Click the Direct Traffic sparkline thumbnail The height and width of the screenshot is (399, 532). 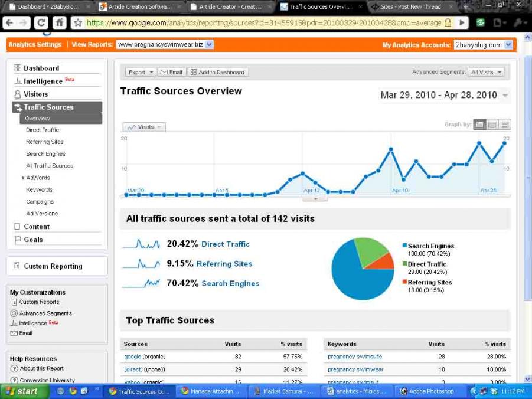[x=141, y=244]
